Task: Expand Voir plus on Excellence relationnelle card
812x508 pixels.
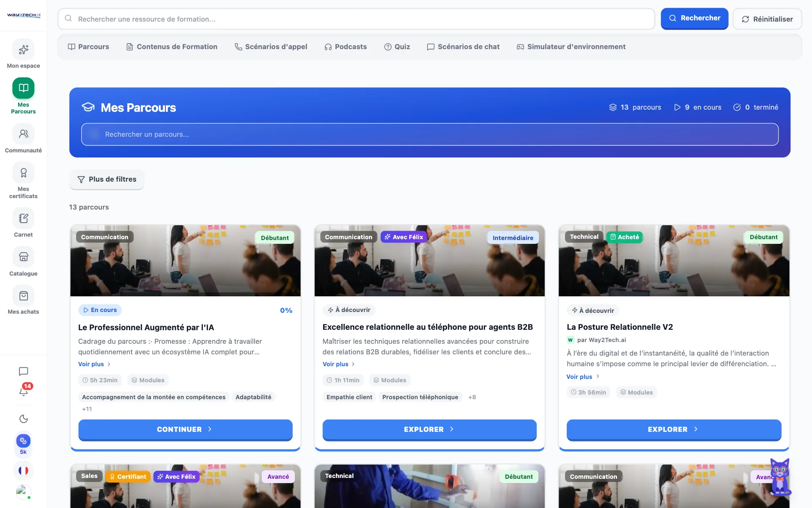Action: point(339,364)
